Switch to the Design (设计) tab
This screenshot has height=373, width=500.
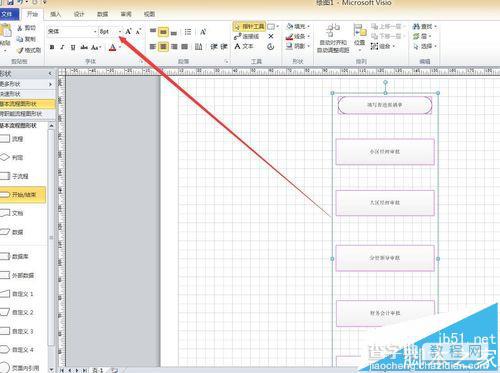(x=79, y=14)
